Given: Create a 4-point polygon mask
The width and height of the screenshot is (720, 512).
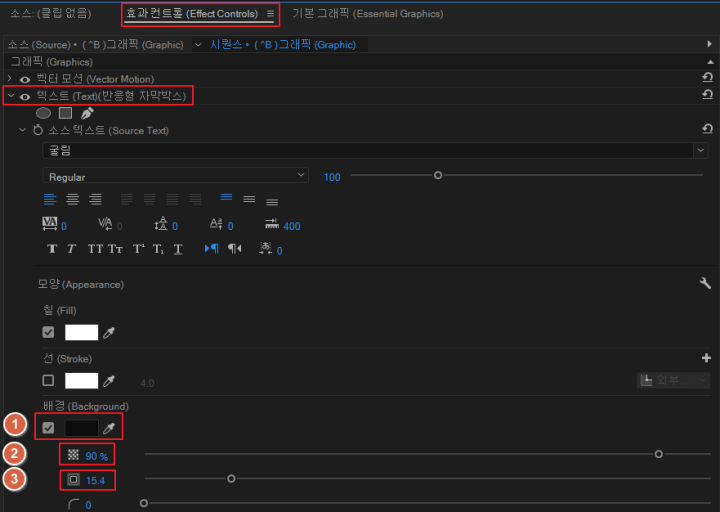Looking at the screenshot, I should [65, 113].
